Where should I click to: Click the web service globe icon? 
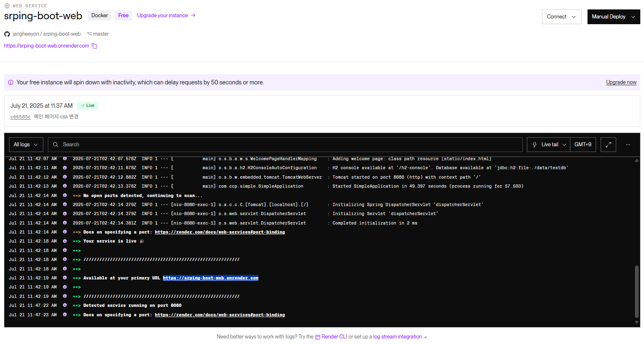click(x=7, y=6)
